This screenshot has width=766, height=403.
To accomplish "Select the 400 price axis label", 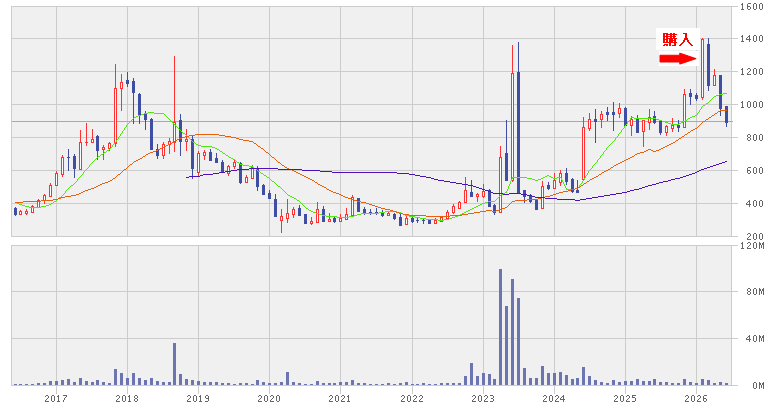I will (755, 204).
